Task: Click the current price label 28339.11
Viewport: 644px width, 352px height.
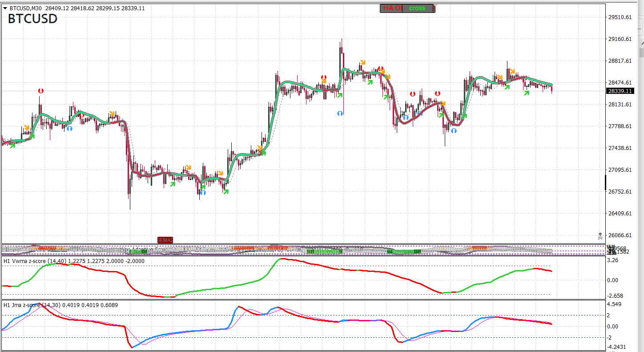Action: [620, 91]
